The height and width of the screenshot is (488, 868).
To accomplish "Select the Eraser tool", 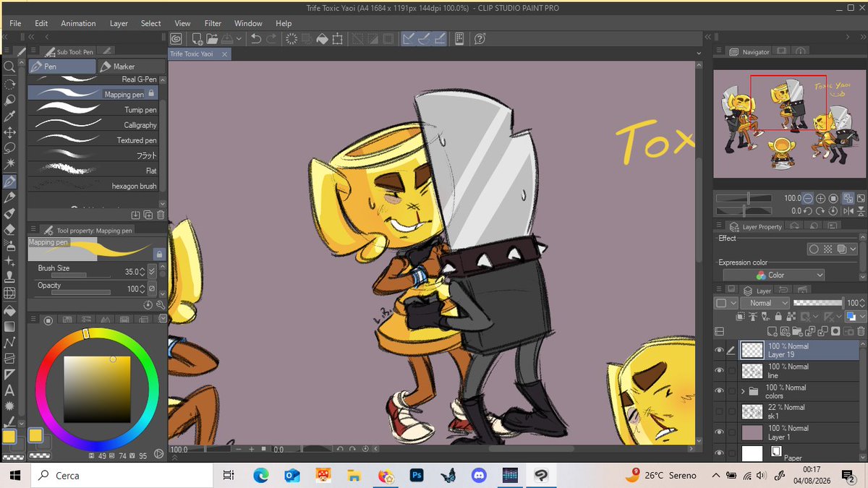I will 9,230.
